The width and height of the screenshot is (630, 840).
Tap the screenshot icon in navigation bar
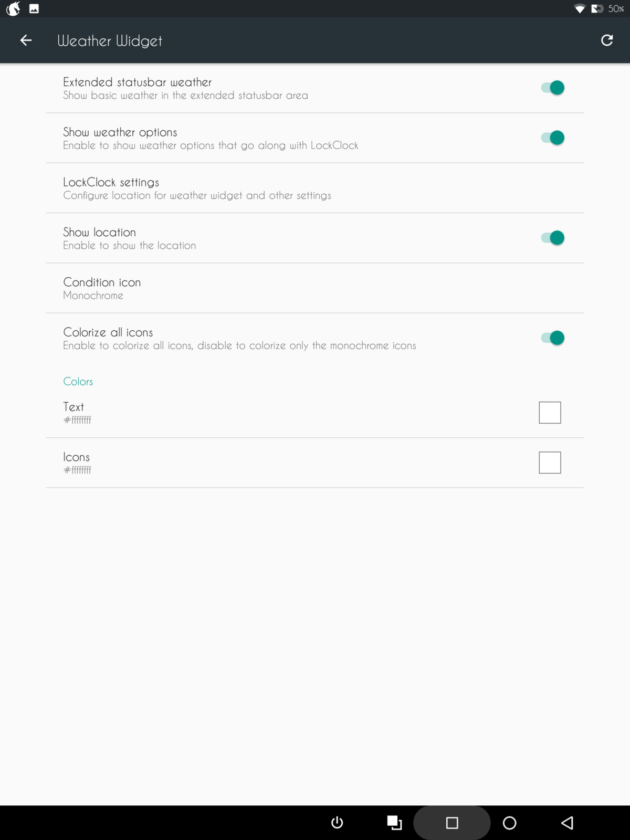[x=394, y=822]
